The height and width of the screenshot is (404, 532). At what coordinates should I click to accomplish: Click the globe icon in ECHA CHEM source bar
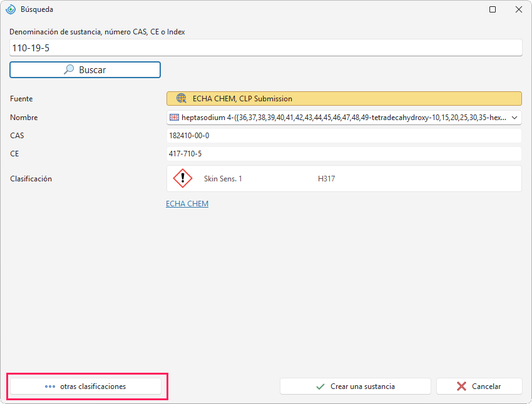182,98
